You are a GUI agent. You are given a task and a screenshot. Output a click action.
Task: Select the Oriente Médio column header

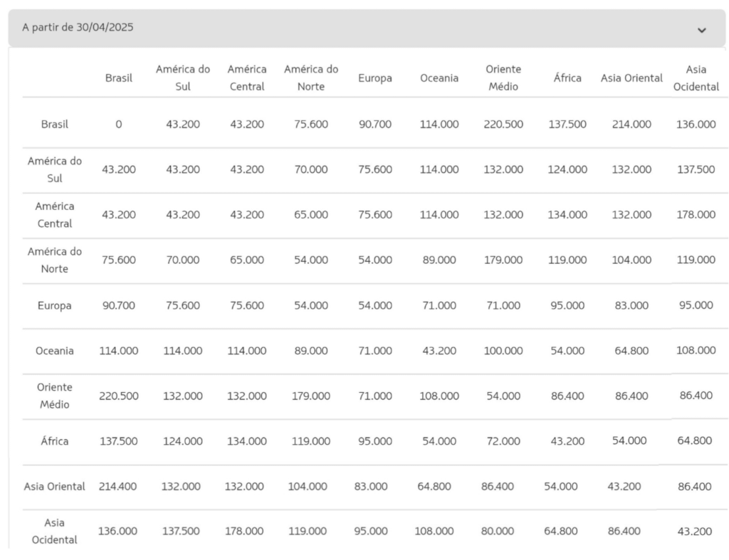[503, 78]
